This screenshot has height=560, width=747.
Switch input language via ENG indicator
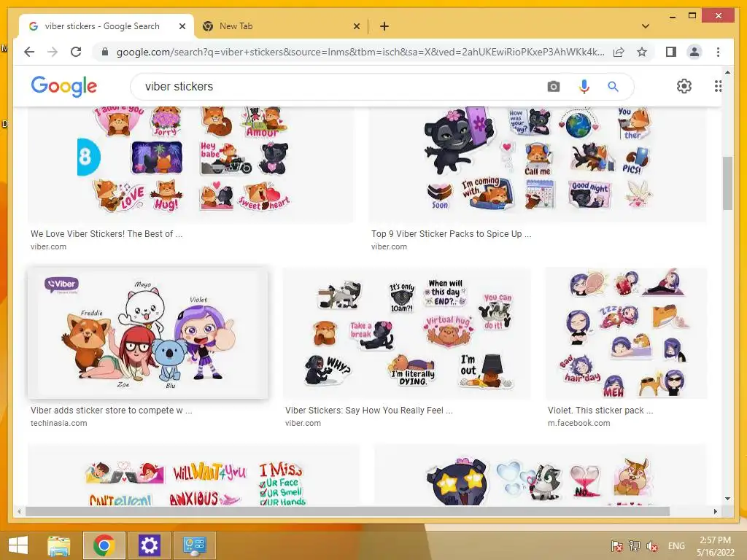click(x=676, y=546)
